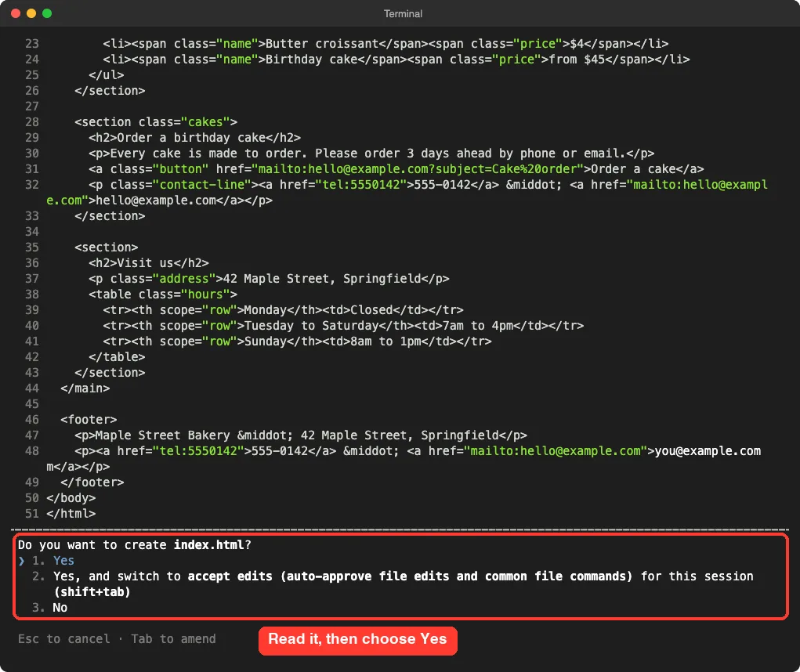Click the 'Esc to cancel' hint text

63,639
